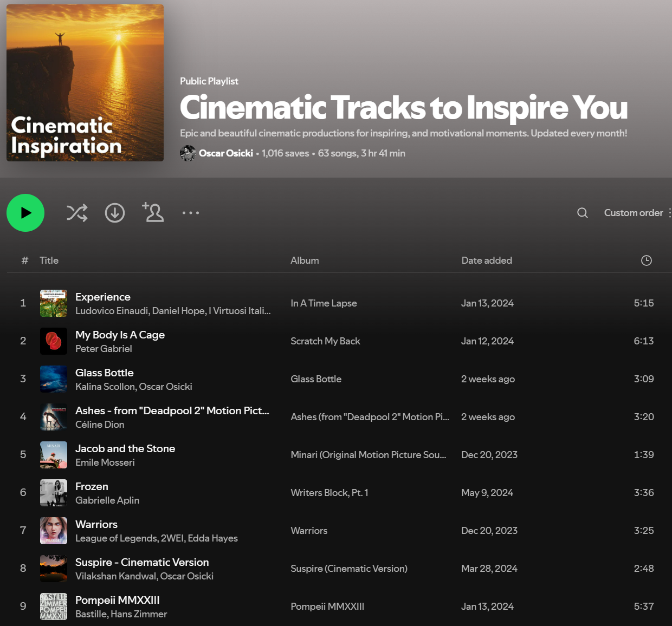Open artist League of Legends
The width and height of the screenshot is (672, 626).
coord(117,538)
